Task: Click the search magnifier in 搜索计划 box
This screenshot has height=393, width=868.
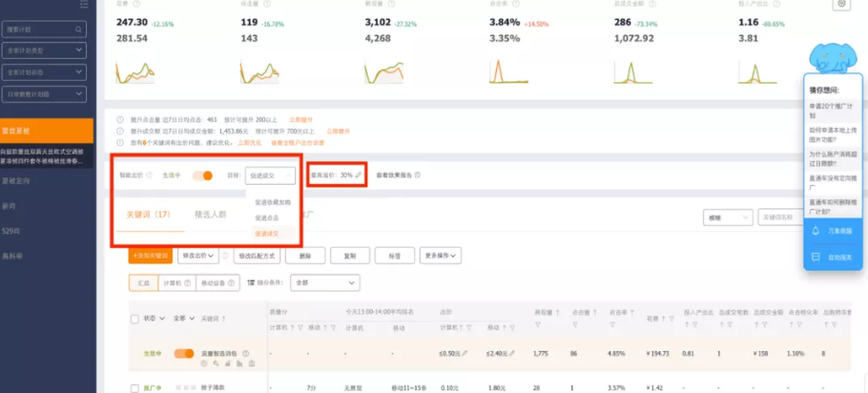Action: (x=78, y=30)
